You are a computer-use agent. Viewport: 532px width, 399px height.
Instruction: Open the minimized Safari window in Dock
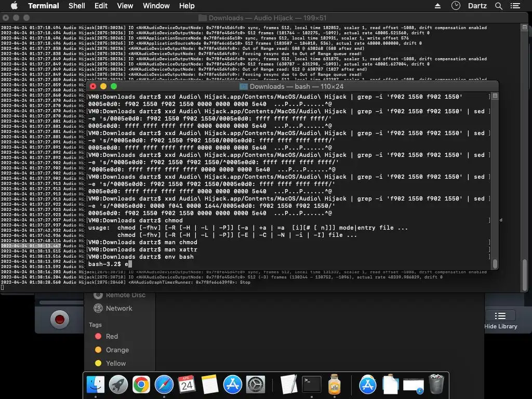pos(413,385)
